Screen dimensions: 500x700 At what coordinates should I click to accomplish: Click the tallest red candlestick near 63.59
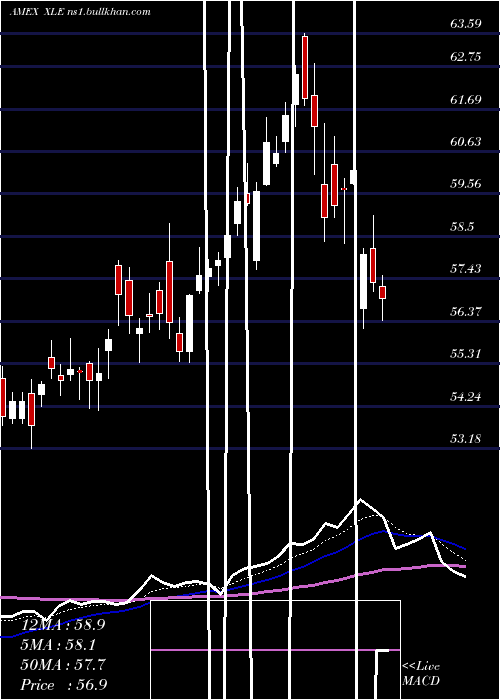click(x=305, y=67)
